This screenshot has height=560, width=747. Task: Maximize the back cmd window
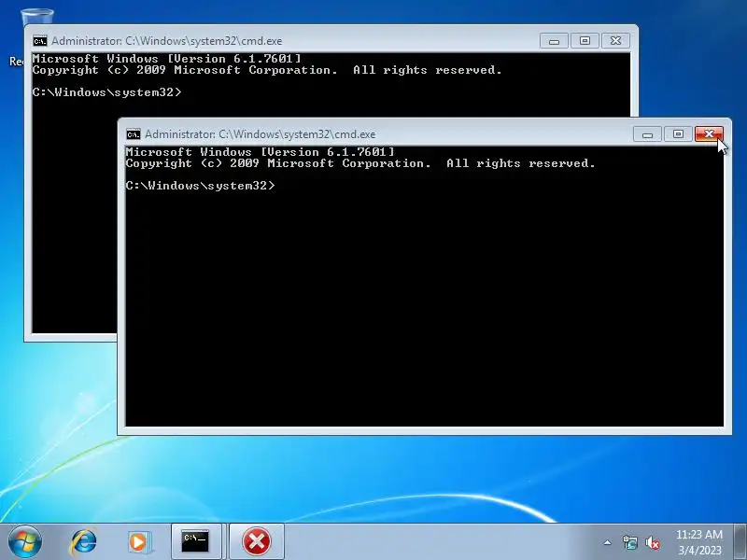pyautogui.click(x=585, y=41)
